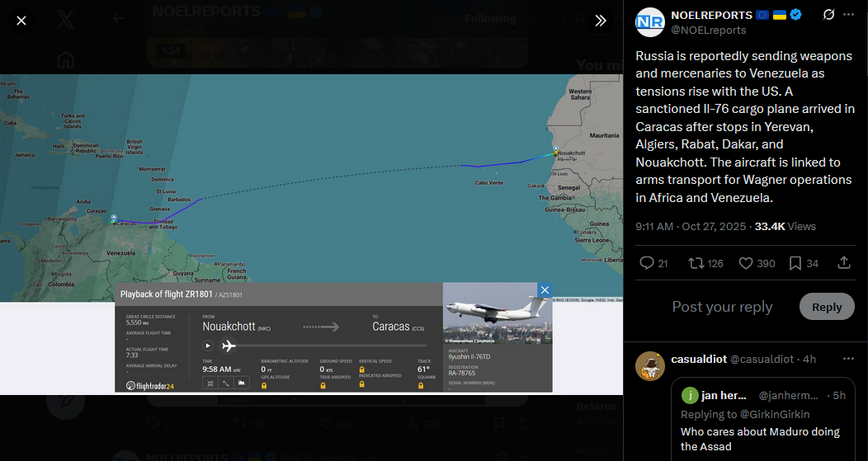Open the @NOELreports handle link
The height and width of the screenshot is (461, 868).
(709, 31)
